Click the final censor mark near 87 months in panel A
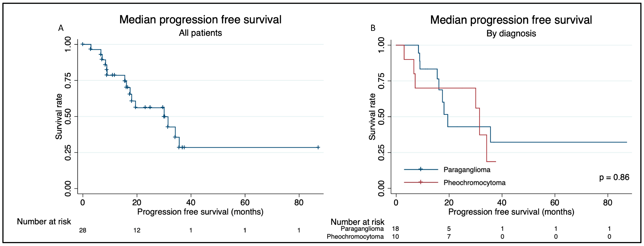The width and height of the screenshot is (644, 246). click(318, 147)
